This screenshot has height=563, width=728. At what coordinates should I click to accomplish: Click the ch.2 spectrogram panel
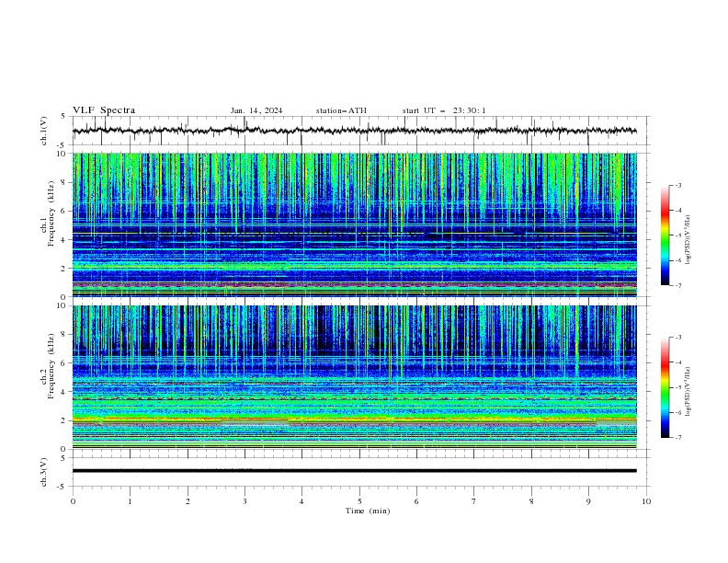point(354,377)
